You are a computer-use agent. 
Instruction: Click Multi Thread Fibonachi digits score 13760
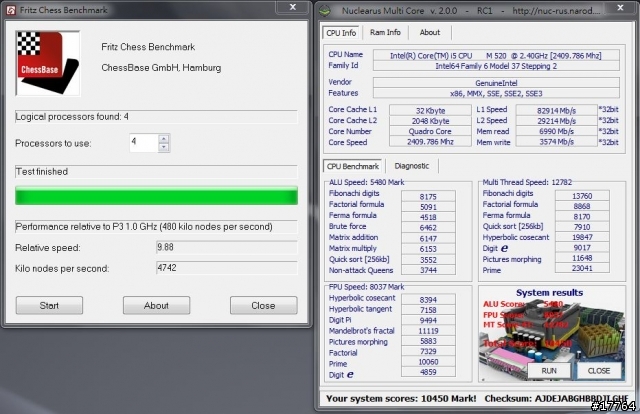point(582,196)
